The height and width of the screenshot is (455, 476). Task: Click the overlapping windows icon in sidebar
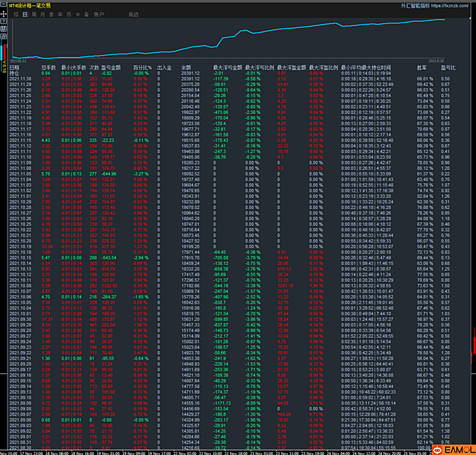[3, 36]
